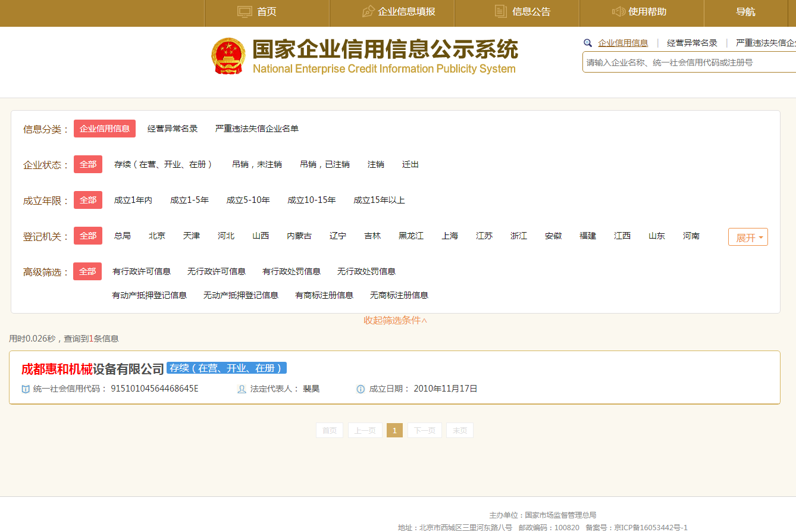The height and width of the screenshot is (532, 796).
Task: Go to 首页 in pagination
Action: coord(330,430)
